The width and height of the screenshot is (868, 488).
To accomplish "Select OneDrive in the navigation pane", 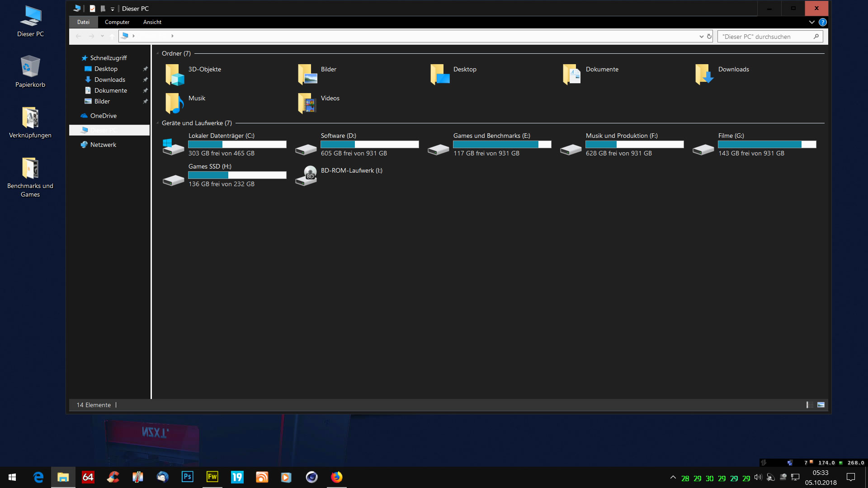I will tap(103, 116).
